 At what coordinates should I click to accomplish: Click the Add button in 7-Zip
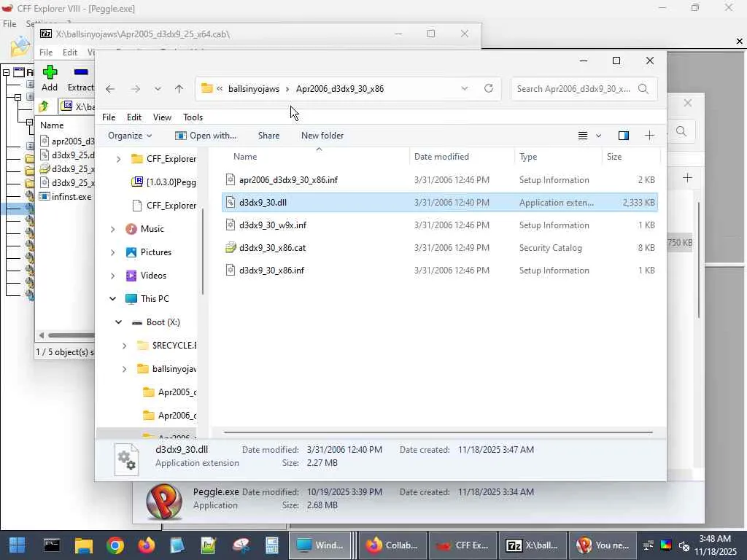50,79
